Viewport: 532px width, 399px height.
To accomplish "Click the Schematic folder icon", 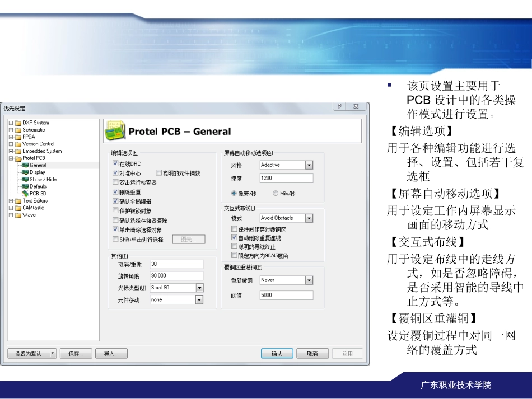I will (18, 130).
